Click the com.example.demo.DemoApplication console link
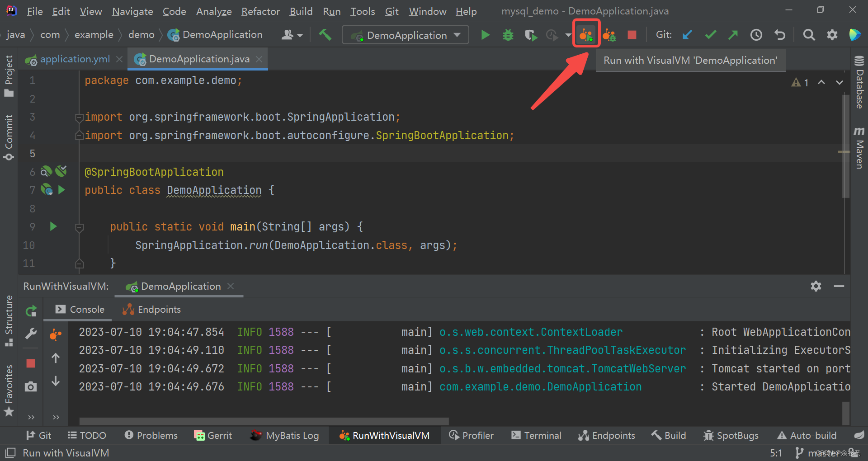Screen dimensions: 868x461 point(540,386)
